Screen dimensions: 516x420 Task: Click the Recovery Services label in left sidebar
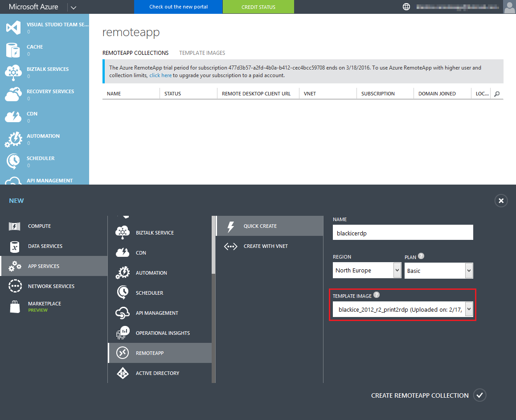[50, 91]
